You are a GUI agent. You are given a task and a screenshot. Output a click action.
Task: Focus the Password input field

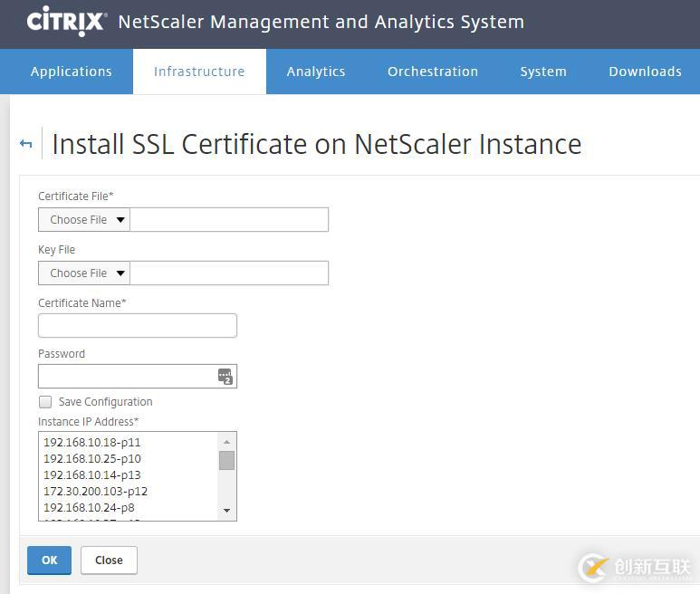tap(138, 376)
